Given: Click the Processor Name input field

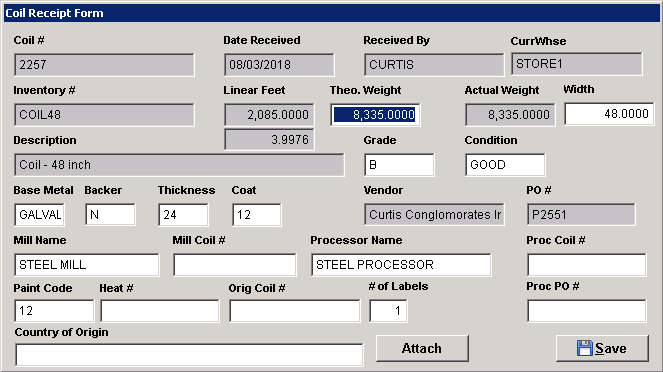Looking at the screenshot, I should tap(401, 265).
